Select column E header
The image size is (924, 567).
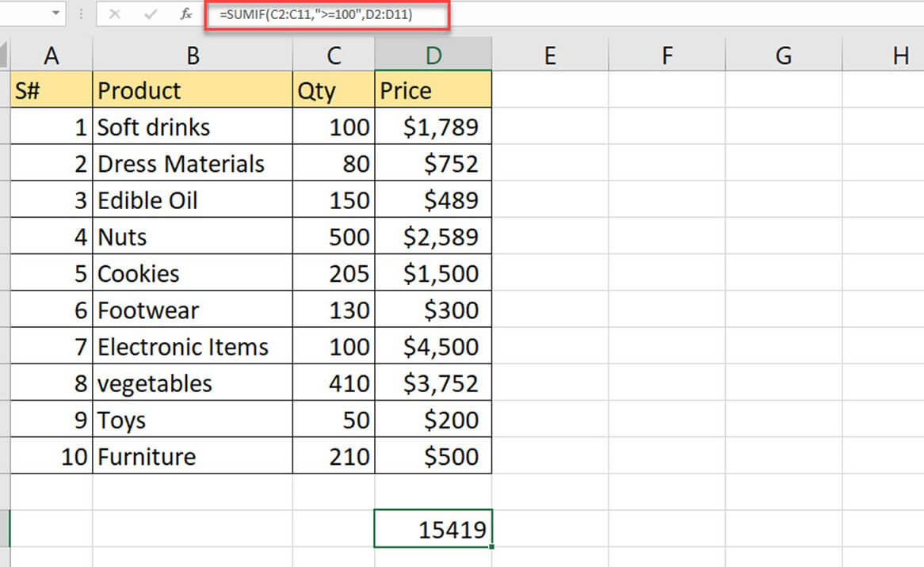tap(549, 55)
